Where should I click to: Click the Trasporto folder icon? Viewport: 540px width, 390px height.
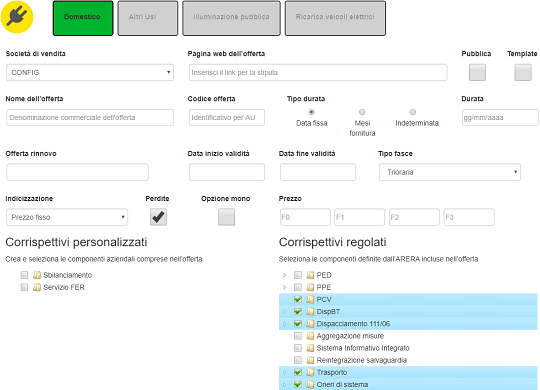coord(310,372)
